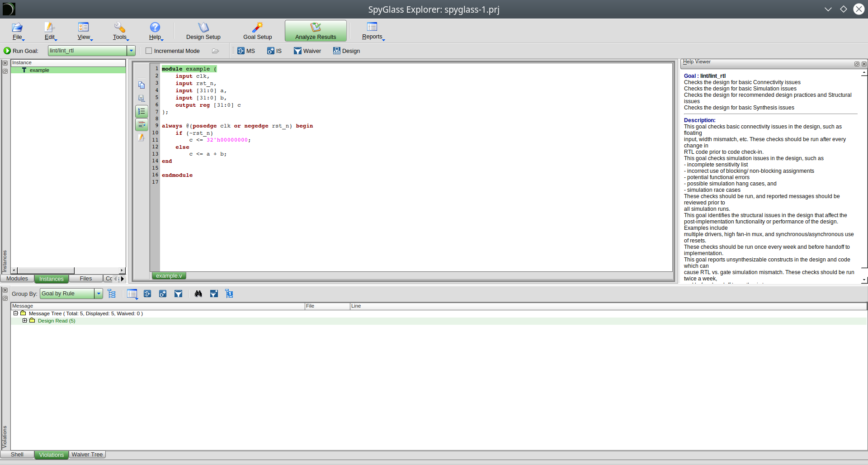This screenshot has height=465, width=868.
Task: Click the Line column header
Action: tap(609, 306)
